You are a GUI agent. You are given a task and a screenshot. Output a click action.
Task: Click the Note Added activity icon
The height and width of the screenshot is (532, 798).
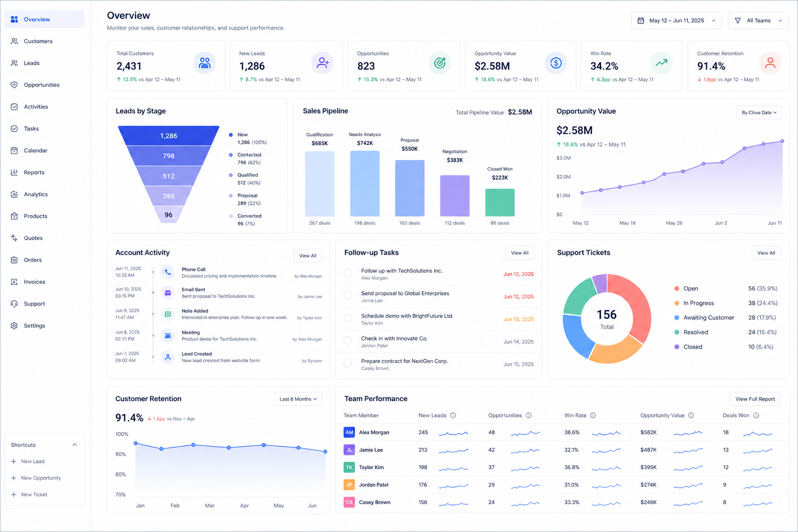[168, 314]
